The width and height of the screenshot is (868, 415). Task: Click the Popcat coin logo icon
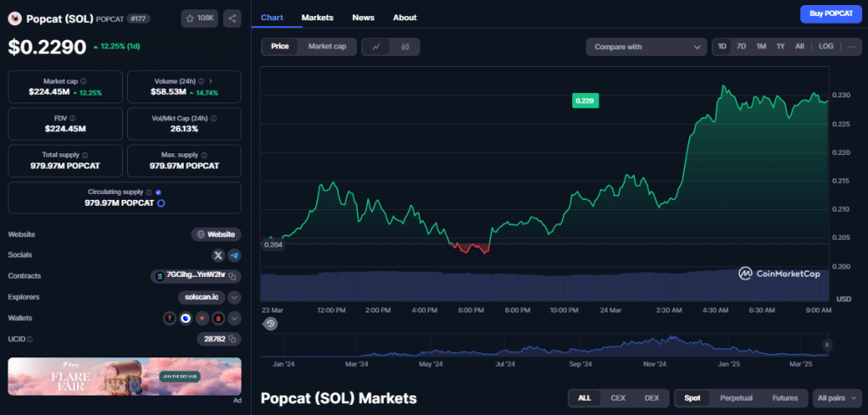(14, 19)
